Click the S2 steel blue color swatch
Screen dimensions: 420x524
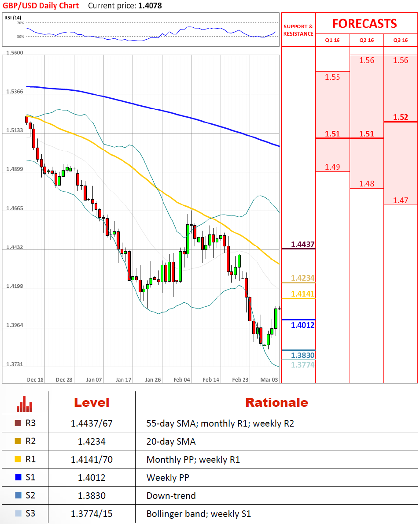tap(18, 495)
